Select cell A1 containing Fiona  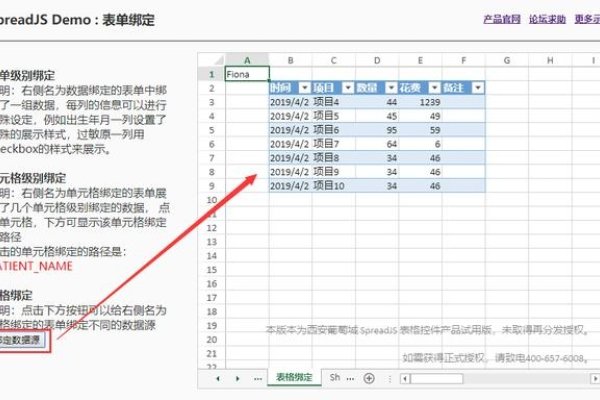click(247, 74)
